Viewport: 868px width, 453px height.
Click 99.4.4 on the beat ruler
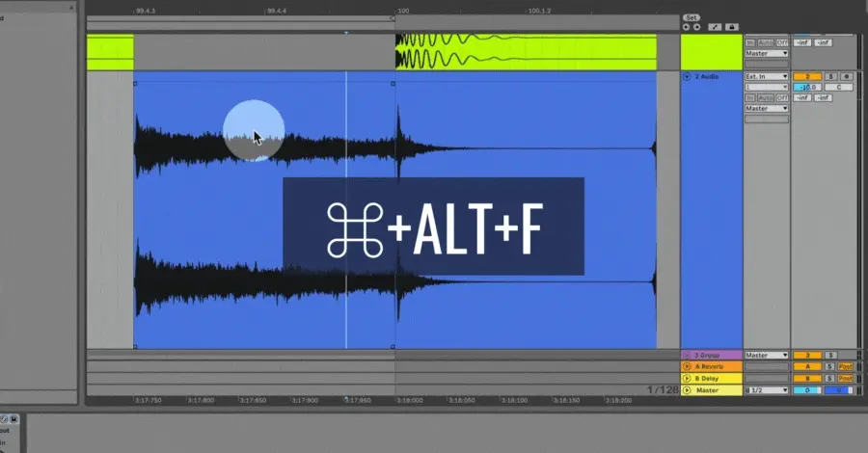pos(277,11)
